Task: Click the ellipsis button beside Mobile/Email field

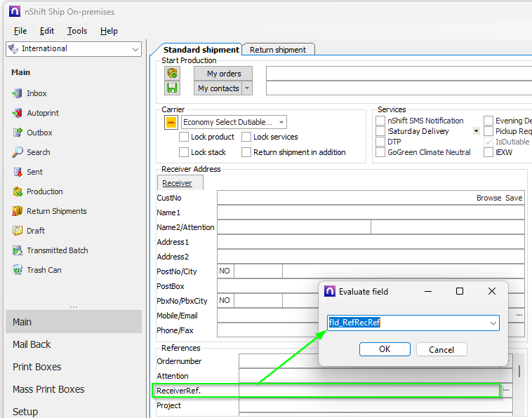Action: coord(519,316)
